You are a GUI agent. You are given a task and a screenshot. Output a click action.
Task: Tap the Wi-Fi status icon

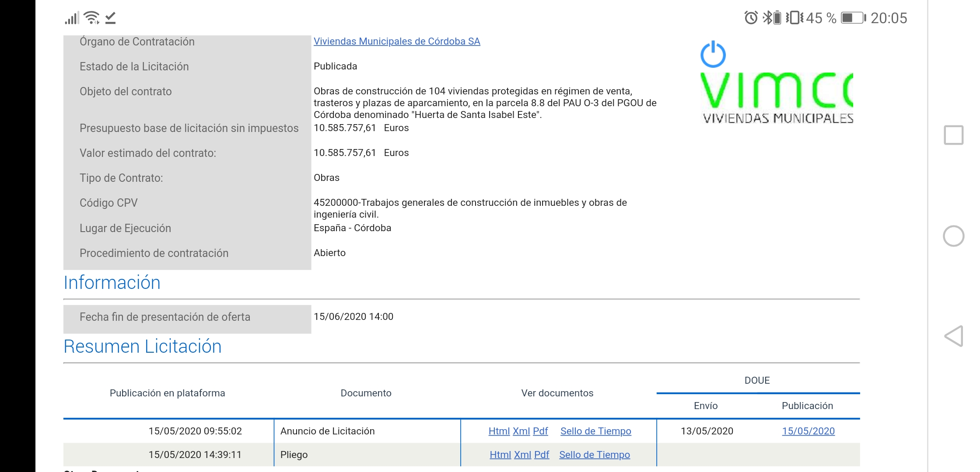91,17
